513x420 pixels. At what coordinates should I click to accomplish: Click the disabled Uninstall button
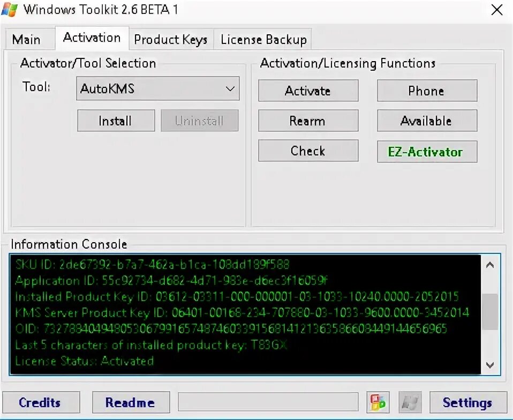[200, 121]
